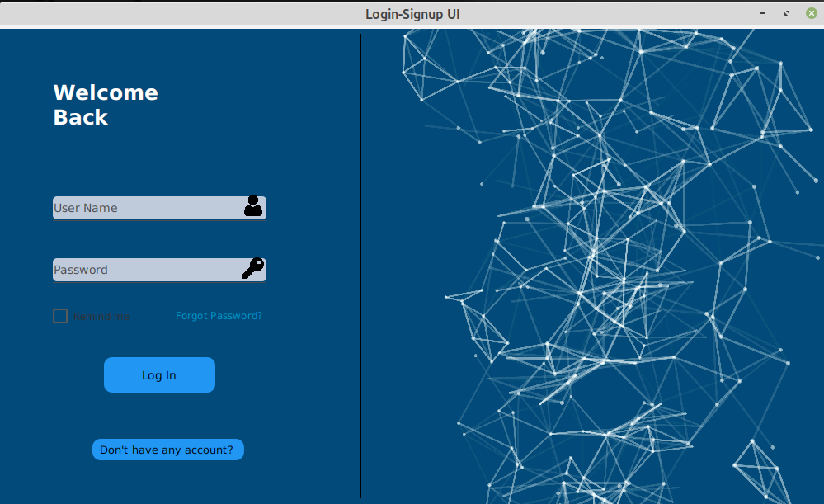Close the Login-Signup UI window
This screenshot has width=824, height=504.
click(812, 13)
